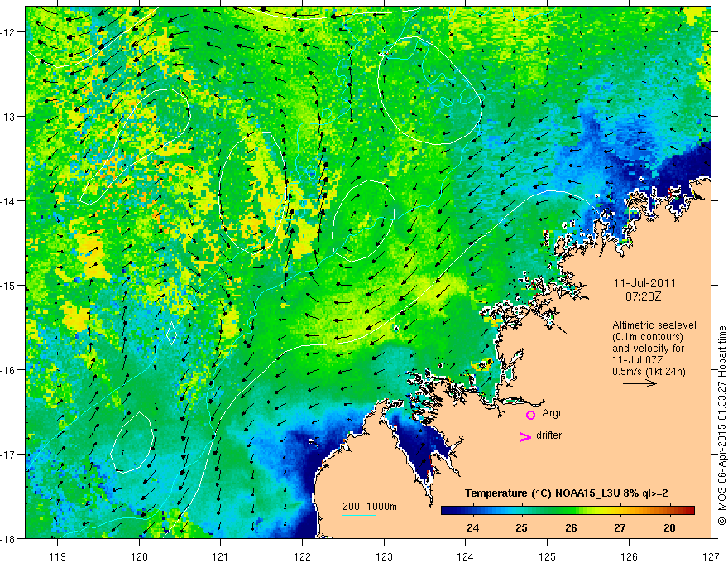Click longitude label 120 on the axis
The width and height of the screenshot is (728, 563).
point(139,556)
